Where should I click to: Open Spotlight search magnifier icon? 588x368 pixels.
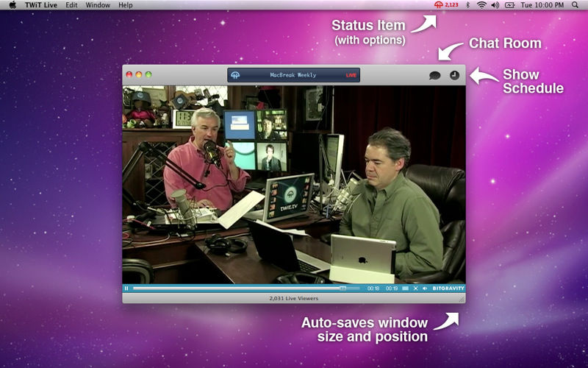click(575, 5)
